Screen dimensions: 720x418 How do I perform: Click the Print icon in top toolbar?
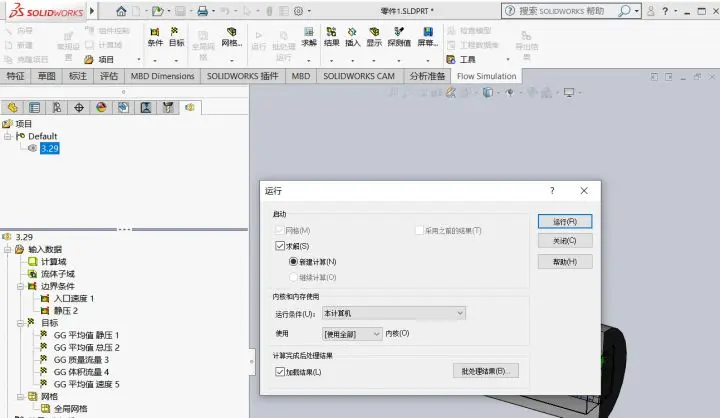pos(202,11)
